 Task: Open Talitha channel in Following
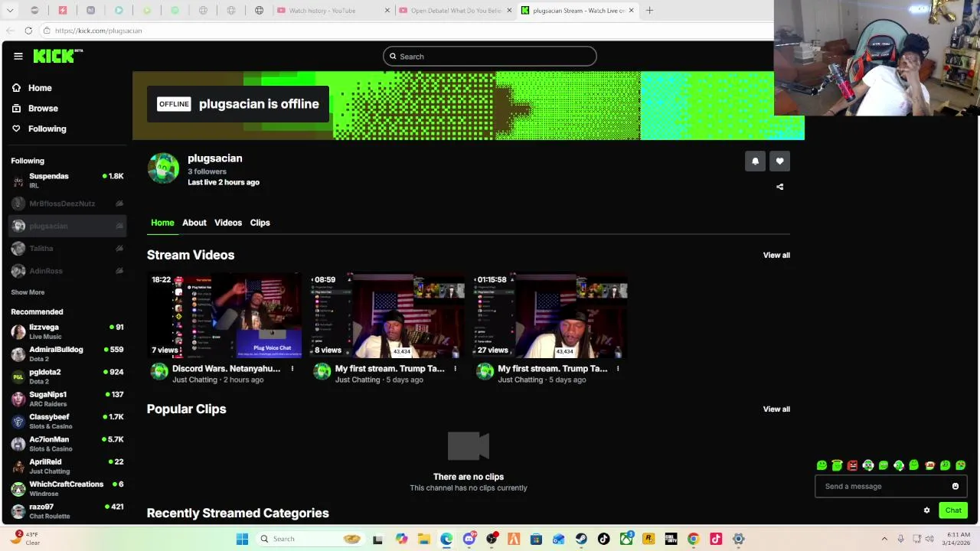[67, 248]
